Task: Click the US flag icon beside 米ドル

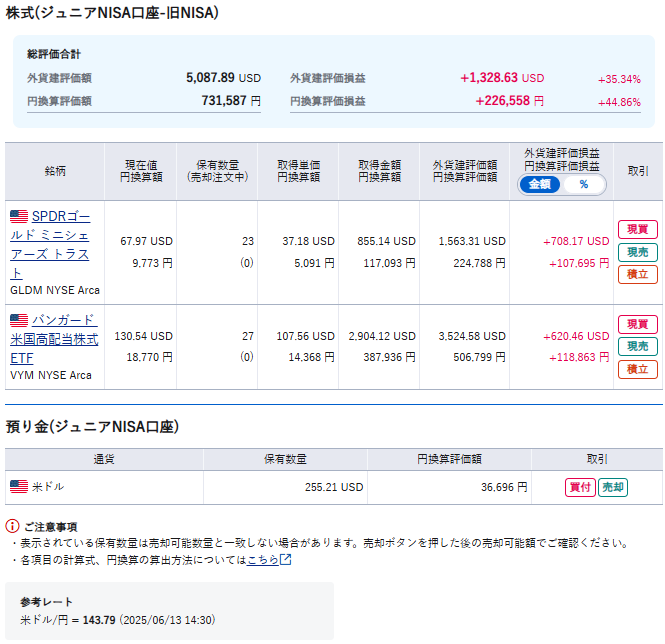Action: (19, 487)
